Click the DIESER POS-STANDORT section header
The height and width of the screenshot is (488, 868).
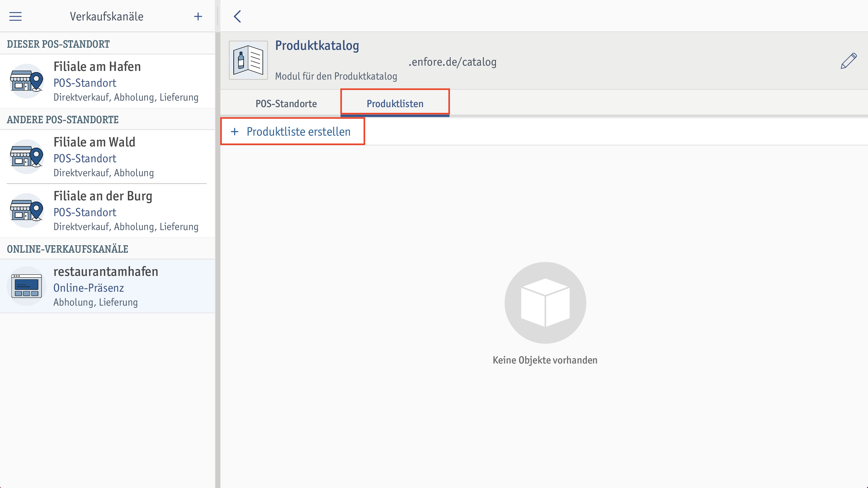pos(58,44)
